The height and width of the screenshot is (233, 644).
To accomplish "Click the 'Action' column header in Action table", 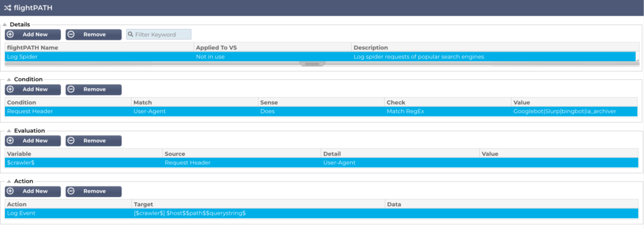I will (x=68, y=204).
